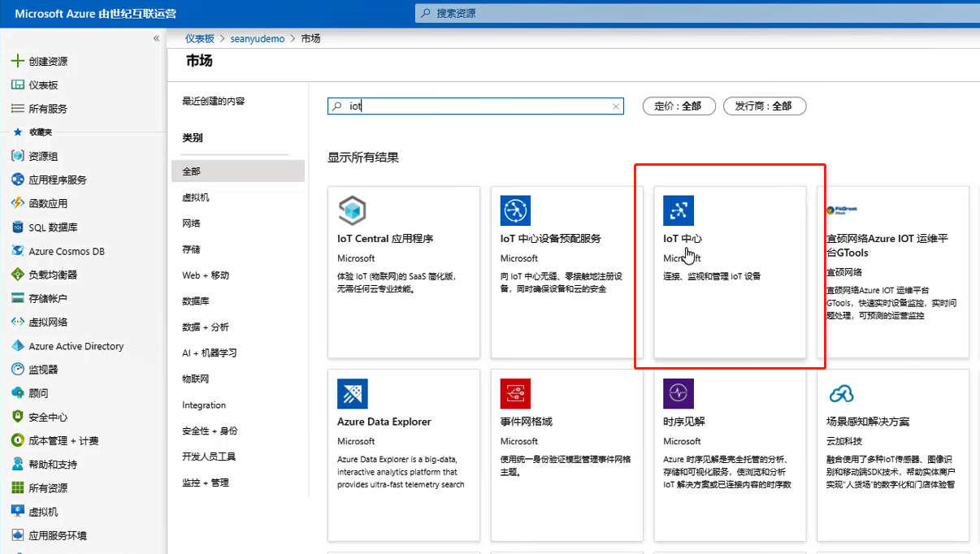Click the Azure Cosmos DB icon
The height and width of the screenshot is (554, 980).
click(17, 251)
